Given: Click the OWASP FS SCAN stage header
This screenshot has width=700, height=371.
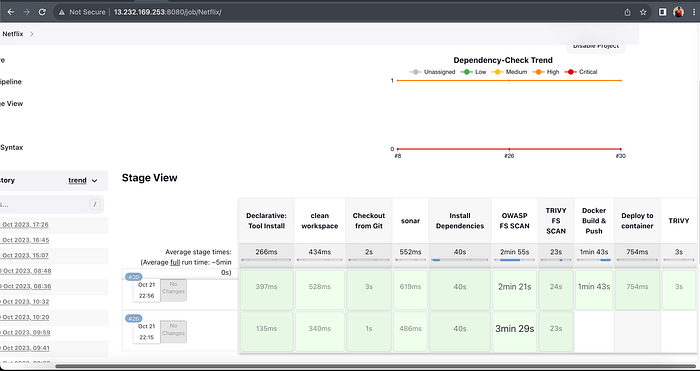Looking at the screenshot, I should [x=515, y=221].
